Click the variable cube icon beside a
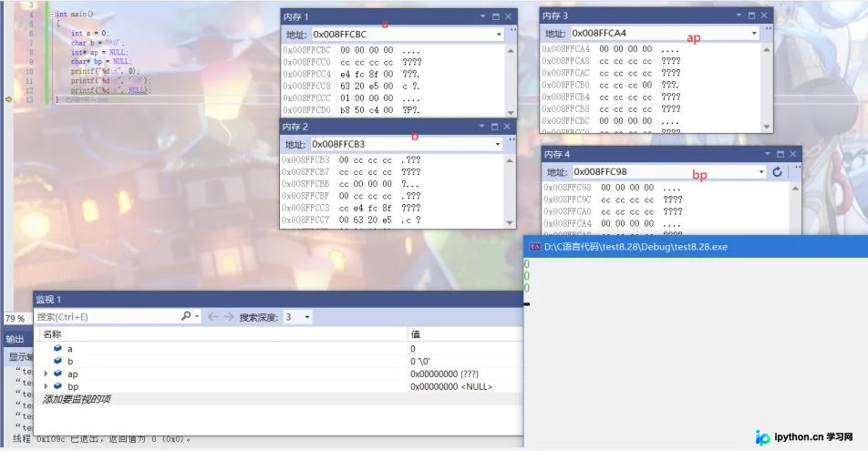This screenshot has height=451, width=868. click(57, 349)
